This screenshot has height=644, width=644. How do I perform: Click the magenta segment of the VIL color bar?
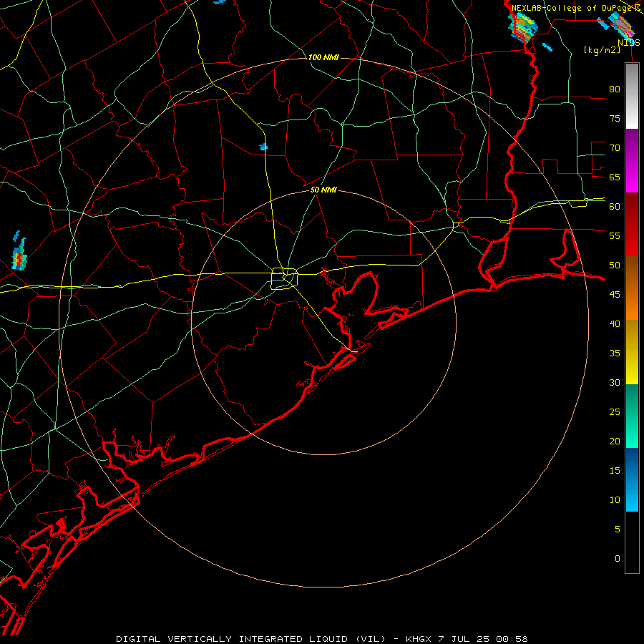(x=632, y=160)
